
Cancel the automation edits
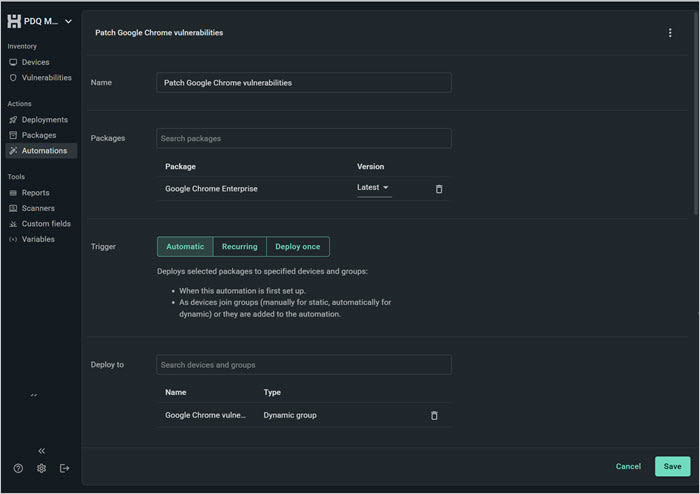[x=628, y=466]
